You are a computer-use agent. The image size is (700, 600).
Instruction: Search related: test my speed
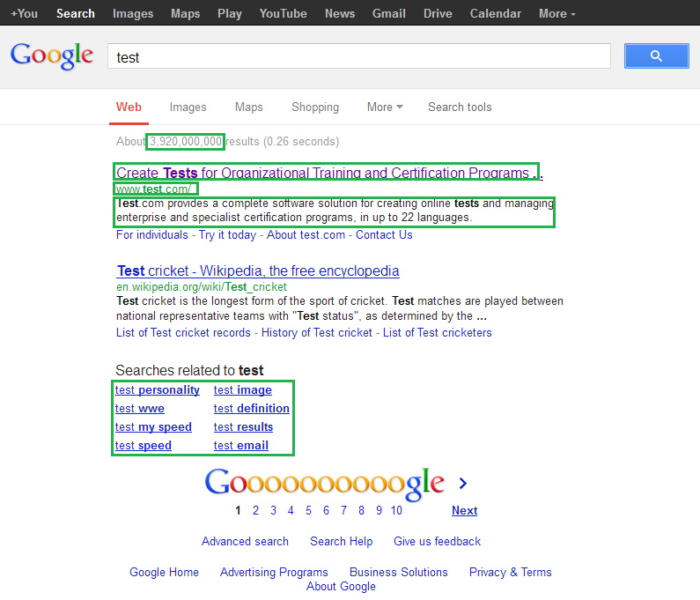pyautogui.click(x=153, y=427)
